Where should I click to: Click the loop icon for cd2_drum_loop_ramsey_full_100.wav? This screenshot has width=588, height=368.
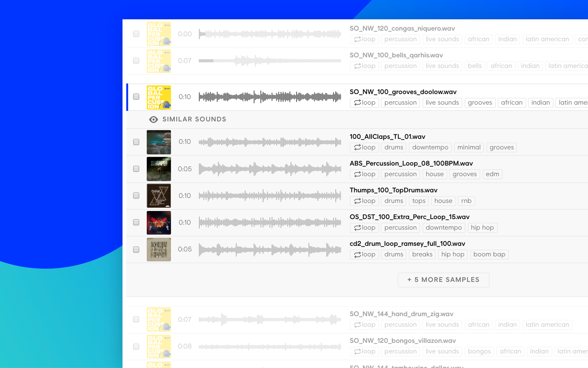358,254
